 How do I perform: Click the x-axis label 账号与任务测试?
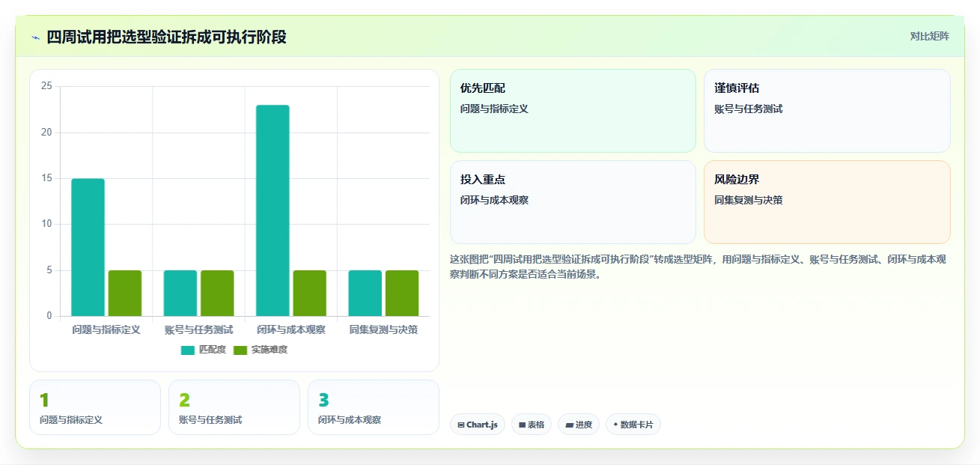[x=198, y=329]
